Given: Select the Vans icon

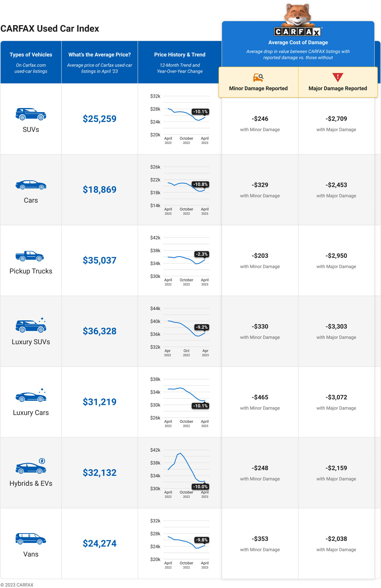Looking at the screenshot, I should (x=31, y=538).
